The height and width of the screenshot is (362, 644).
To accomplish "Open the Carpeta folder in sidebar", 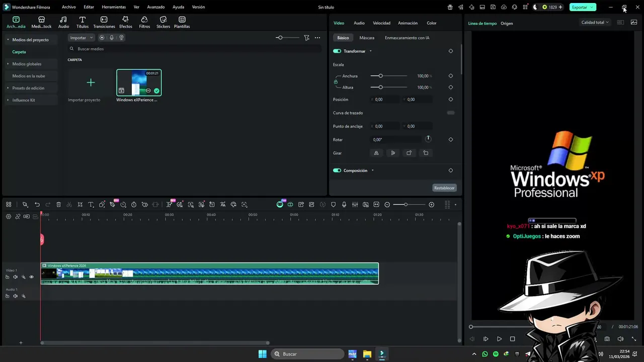I will [x=19, y=52].
